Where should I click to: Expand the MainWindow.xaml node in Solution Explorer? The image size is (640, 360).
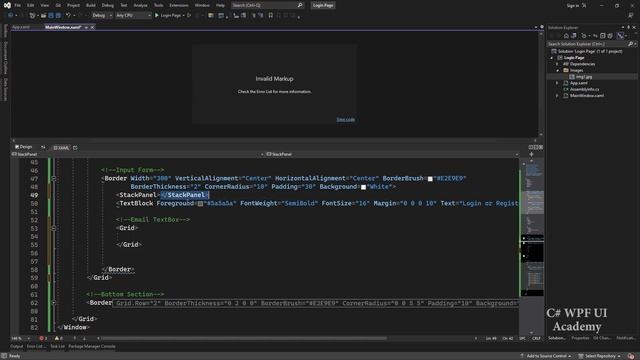(557, 96)
